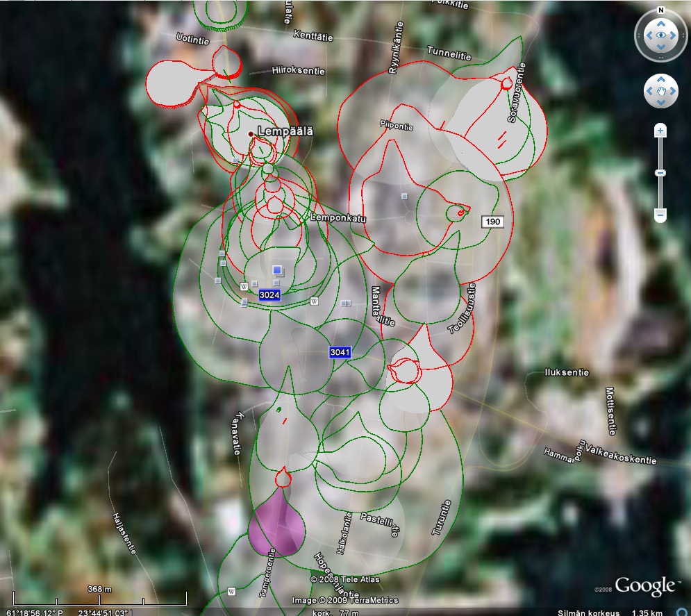691x616 pixels.
Task: Zoom out with the minus button at slider bottom
Action: tap(660, 215)
